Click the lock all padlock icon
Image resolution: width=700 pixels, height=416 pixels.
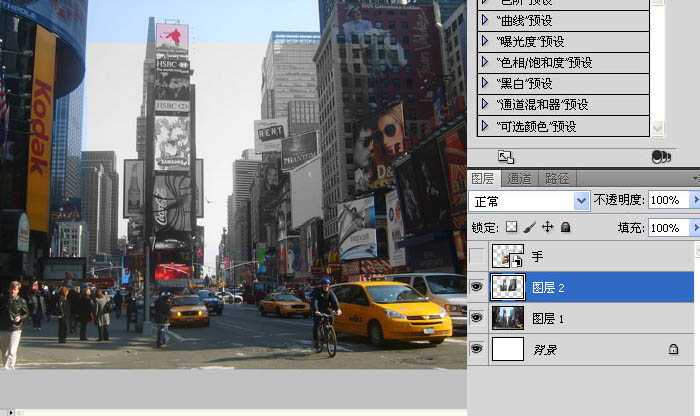pos(565,228)
